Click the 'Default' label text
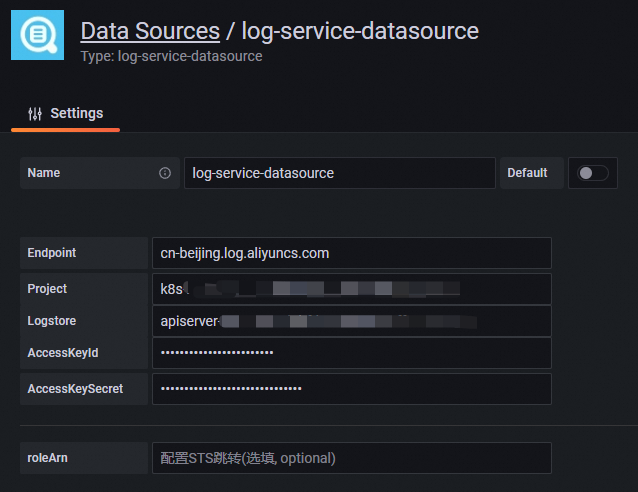The height and width of the screenshot is (492, 638). 527,173
